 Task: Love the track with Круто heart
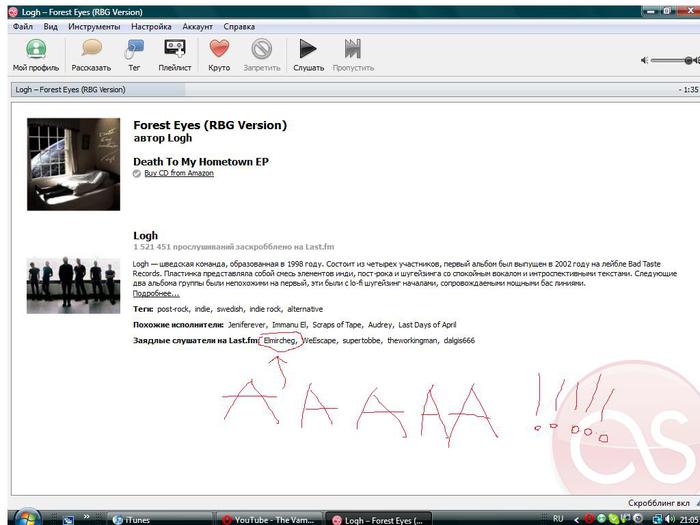[x=219, y=55]
